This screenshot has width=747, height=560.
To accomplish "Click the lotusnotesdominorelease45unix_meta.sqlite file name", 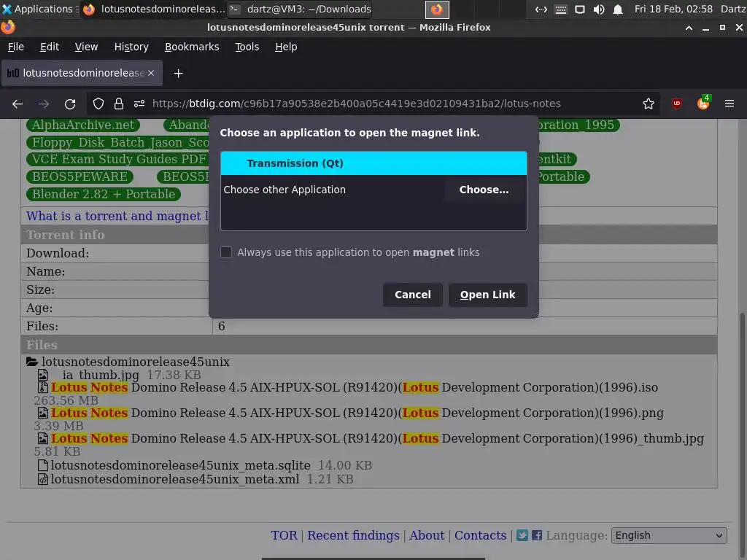I will [x=181, y=465].
